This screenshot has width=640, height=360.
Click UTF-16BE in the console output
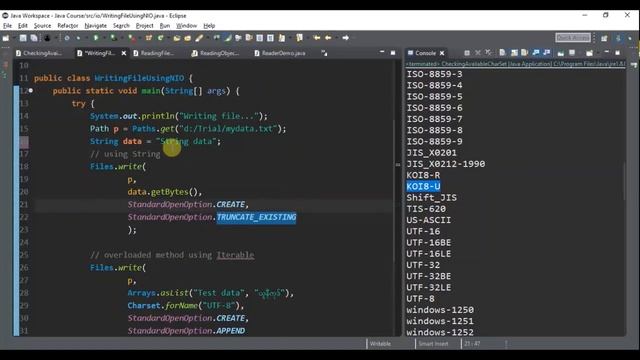tap(429, 242)
